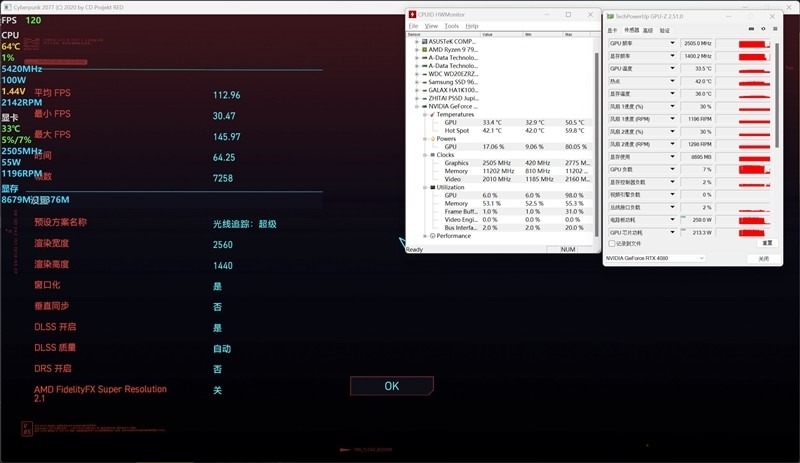Open the 显存频率 sensor dropdown

coord(672,56)
